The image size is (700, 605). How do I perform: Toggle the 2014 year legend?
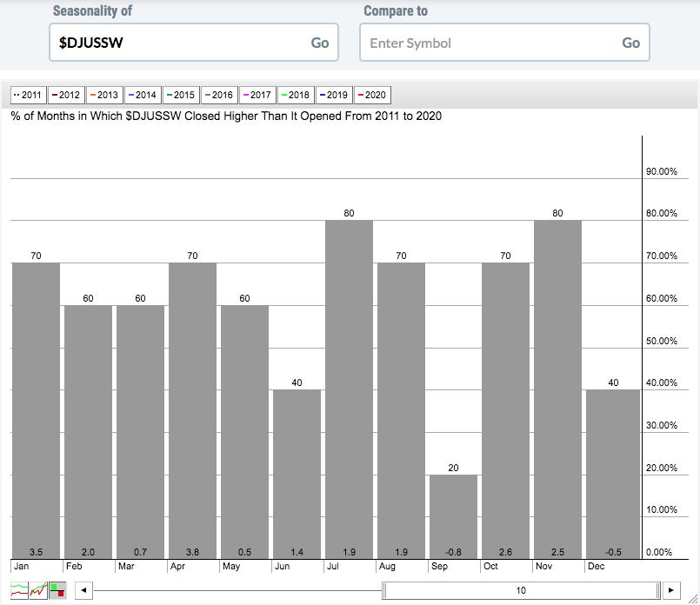(x=142, y=95)
